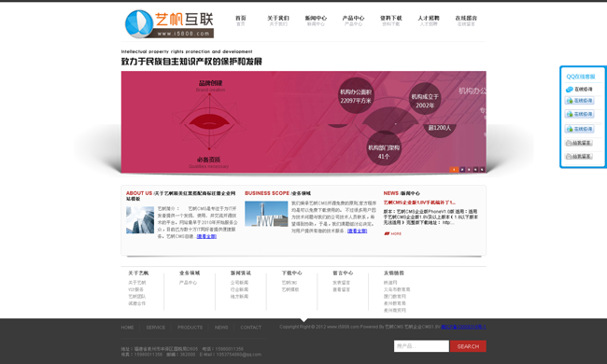Click the first grey 给我留言 button

(x=579, y=143)
